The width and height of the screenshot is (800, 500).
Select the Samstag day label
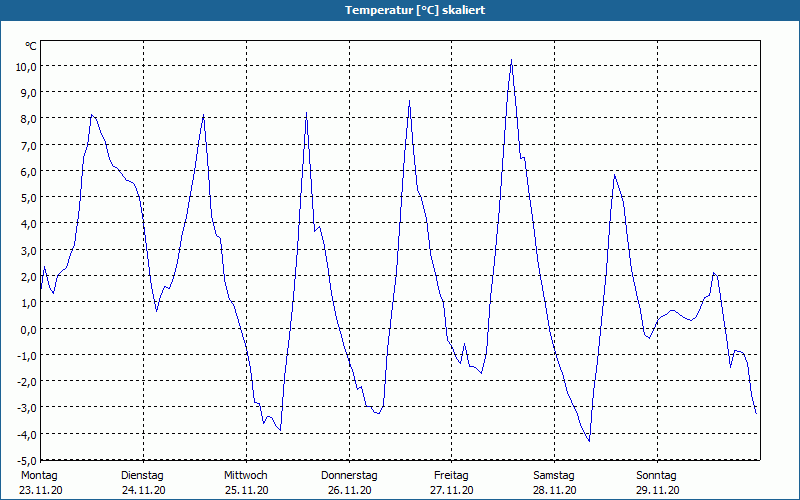point(554,476)
